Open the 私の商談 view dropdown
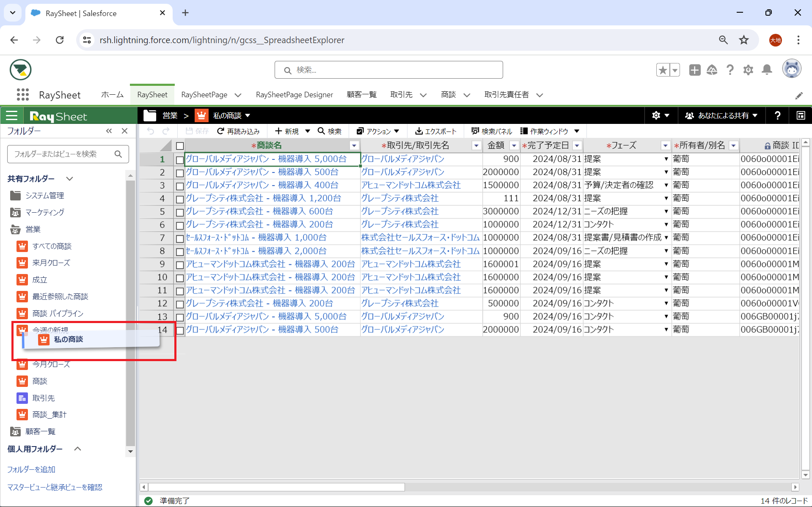The width and height of the screenshot is (812, 507). [x=248, y=116]
